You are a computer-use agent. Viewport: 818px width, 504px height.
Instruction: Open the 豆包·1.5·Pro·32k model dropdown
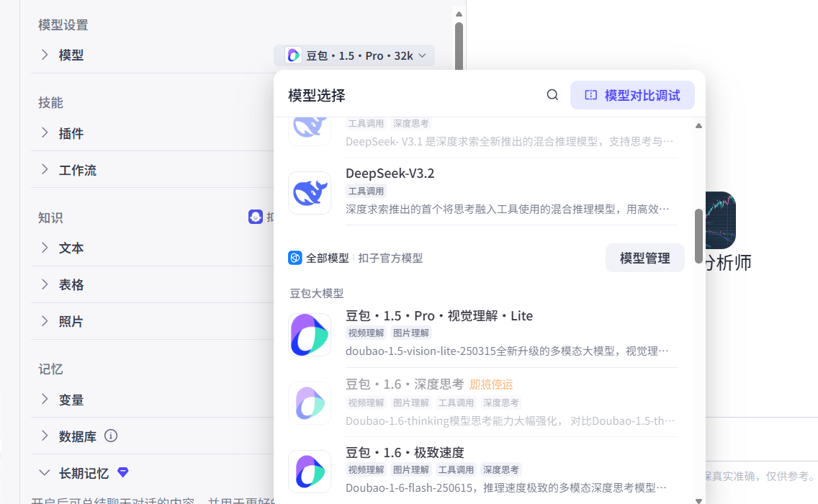click(x=354, y=55)
